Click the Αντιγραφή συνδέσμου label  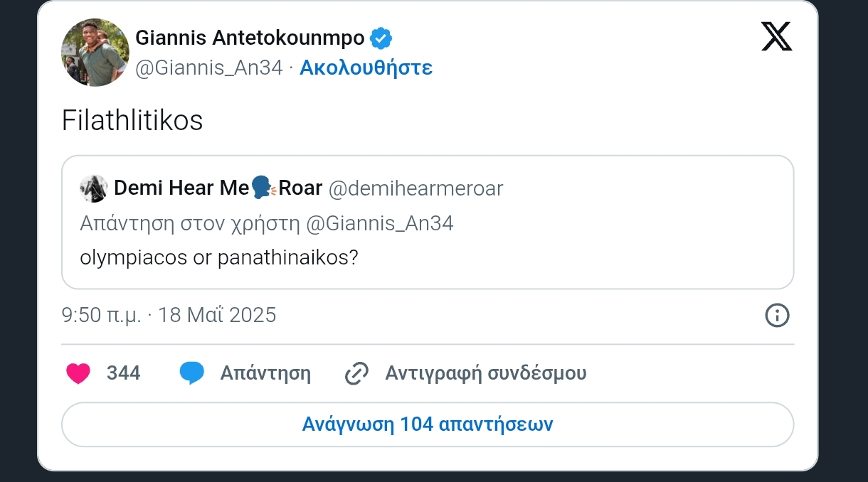click(486, 373)
